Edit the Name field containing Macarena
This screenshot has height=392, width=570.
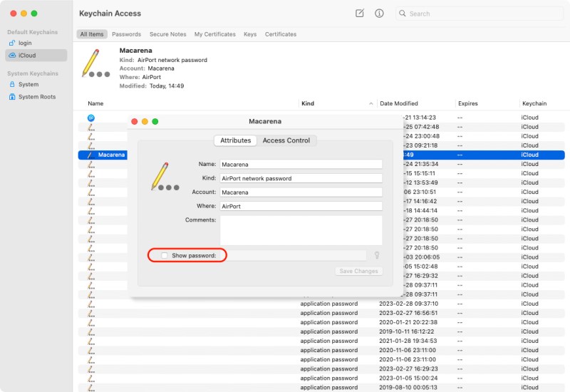[301, 165]
